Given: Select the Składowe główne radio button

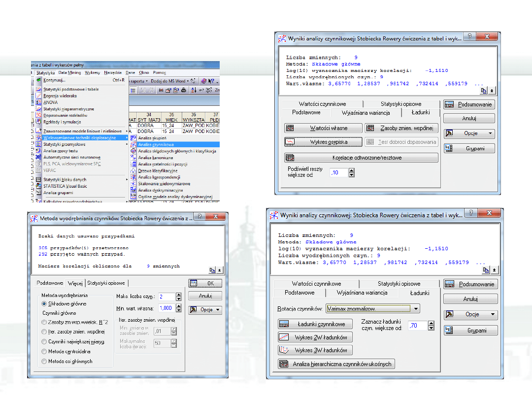Looking at the screenshot, I should point(44,304).
